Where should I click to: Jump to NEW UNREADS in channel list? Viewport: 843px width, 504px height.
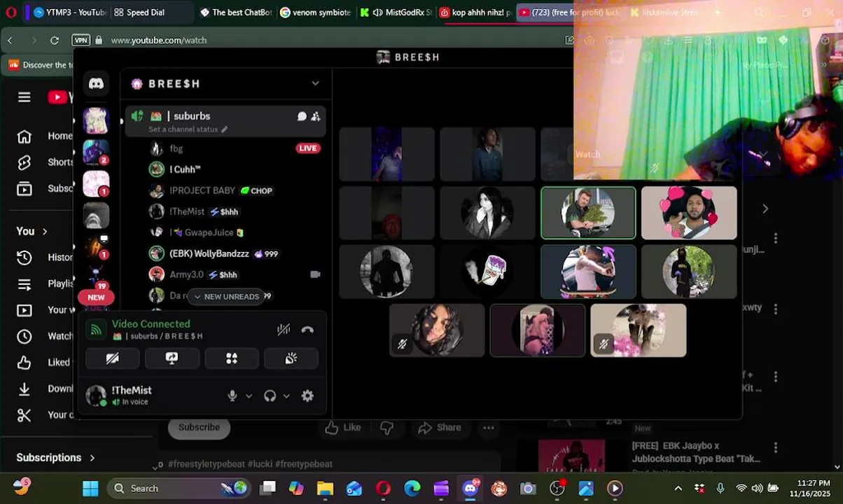[226, 297]
